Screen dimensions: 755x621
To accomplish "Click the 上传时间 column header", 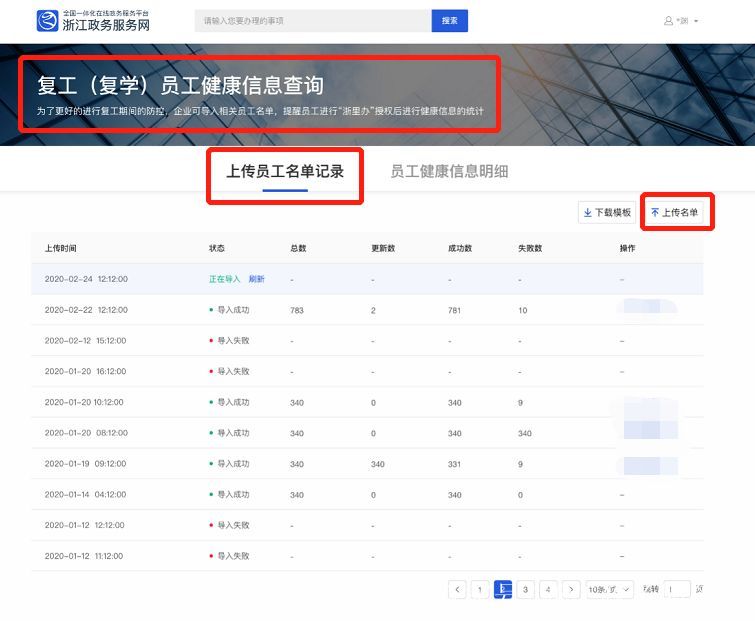I will tap(61, 248).
